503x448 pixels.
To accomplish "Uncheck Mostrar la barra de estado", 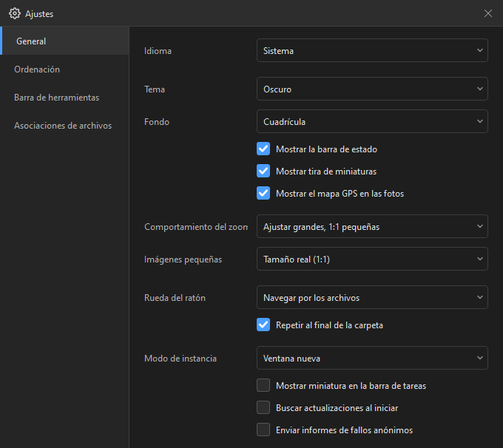I will pos(263,149).
